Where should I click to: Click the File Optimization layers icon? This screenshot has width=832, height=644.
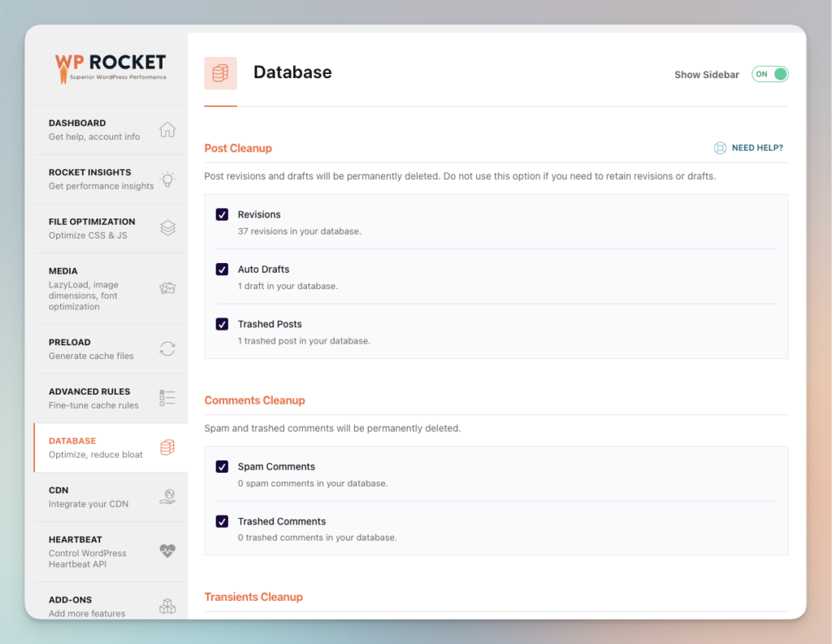pos(167,228)
